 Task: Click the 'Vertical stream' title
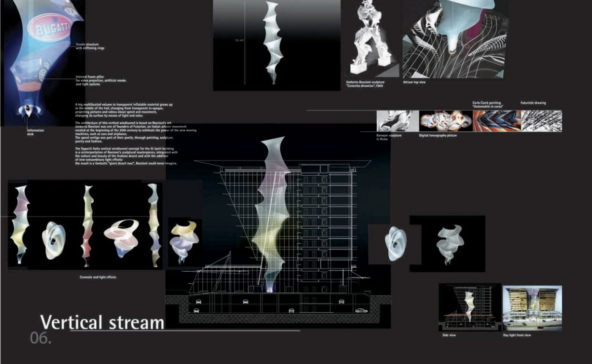click(x=102, y=322)
